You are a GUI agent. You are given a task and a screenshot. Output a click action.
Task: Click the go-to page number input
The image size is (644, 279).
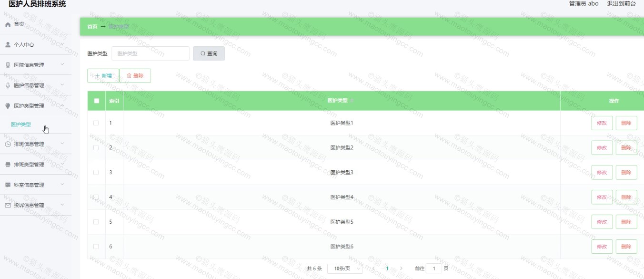pyautogui.click(x=433, y=269)
